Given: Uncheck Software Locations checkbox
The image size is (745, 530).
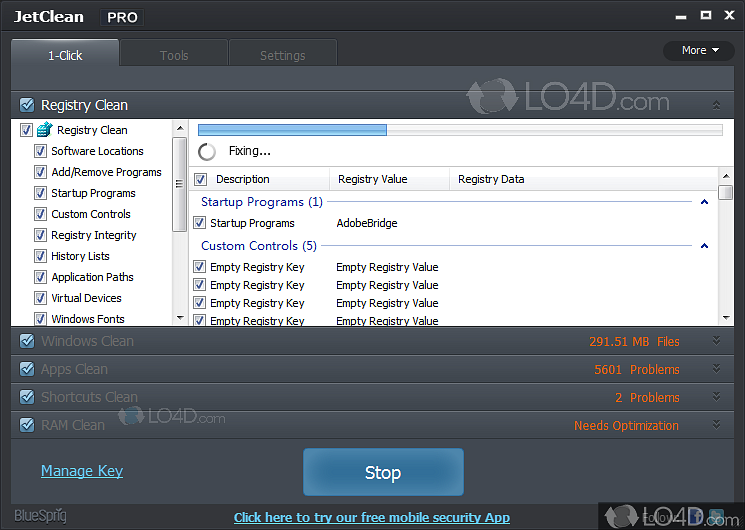Looking at the screenshot, I should 40,151.
